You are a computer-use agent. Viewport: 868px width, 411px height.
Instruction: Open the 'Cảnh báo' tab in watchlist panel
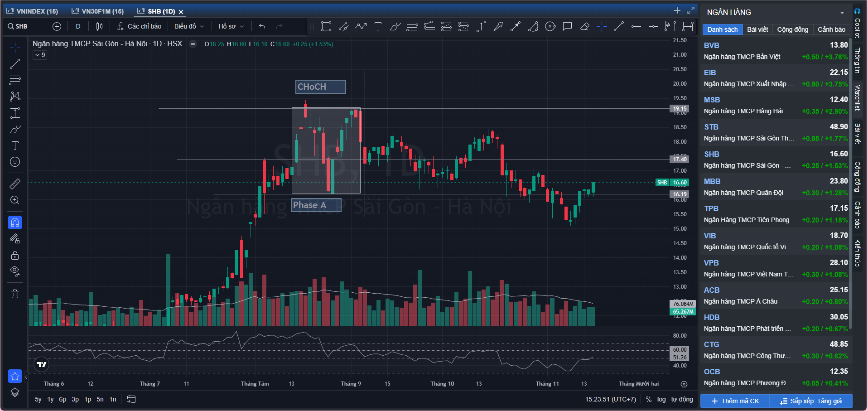pyautogui.click(x=831, y=29)
